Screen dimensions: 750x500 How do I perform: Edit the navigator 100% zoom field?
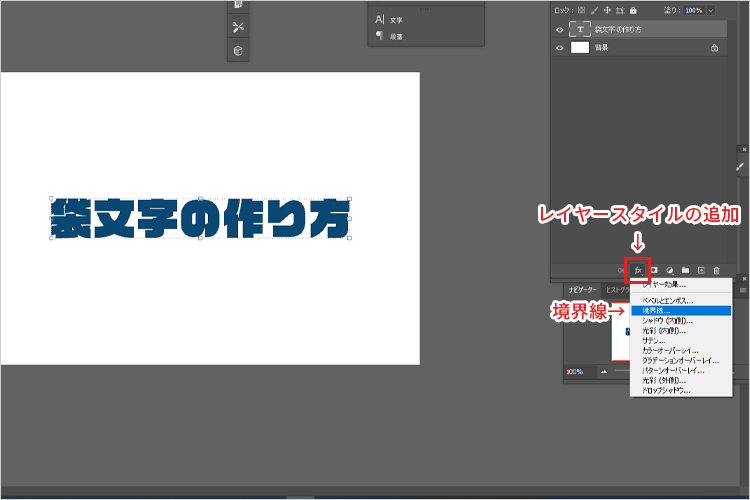click(579, 372)
